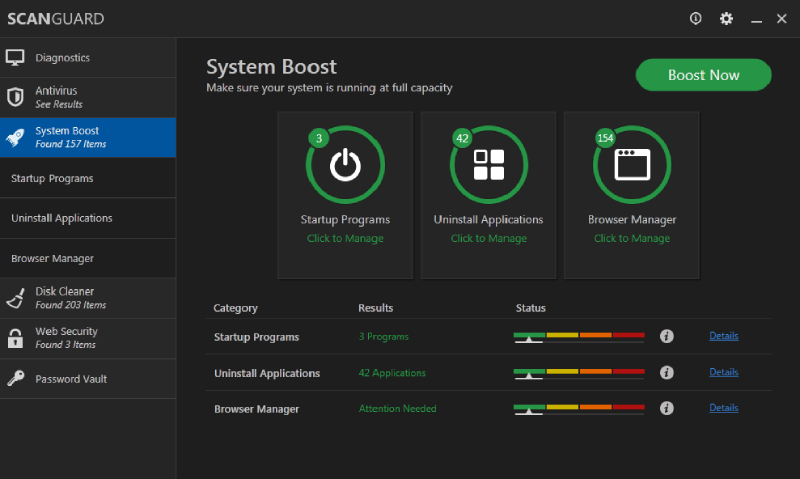Open the alert notification icon in title bar

[695, 19]
